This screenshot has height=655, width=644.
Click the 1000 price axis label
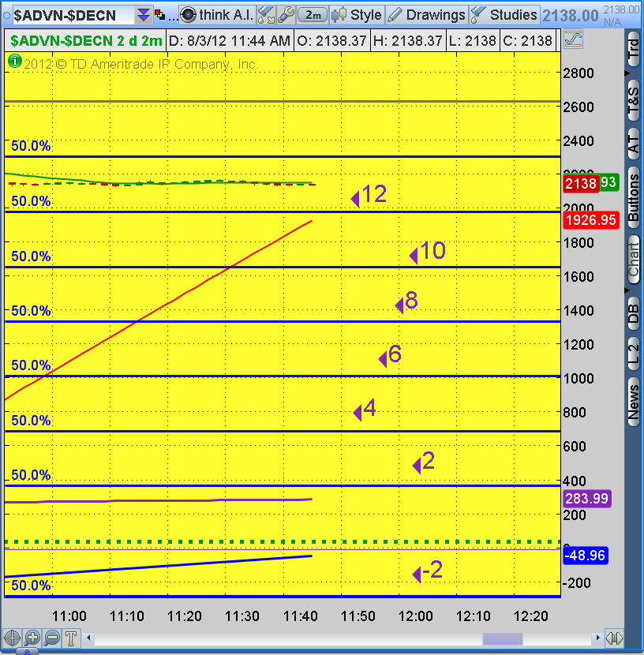click(578, 379)
